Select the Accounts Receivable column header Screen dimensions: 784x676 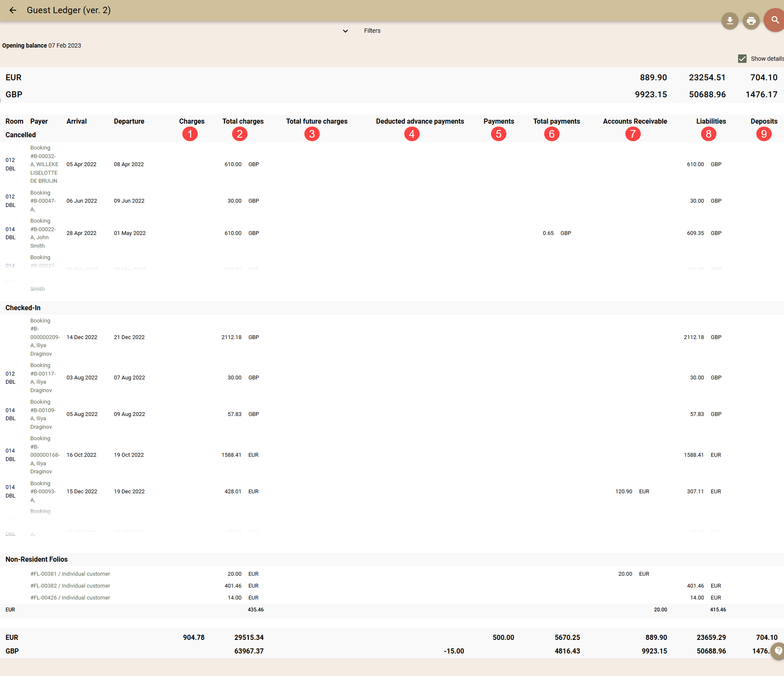click(635, 121)
